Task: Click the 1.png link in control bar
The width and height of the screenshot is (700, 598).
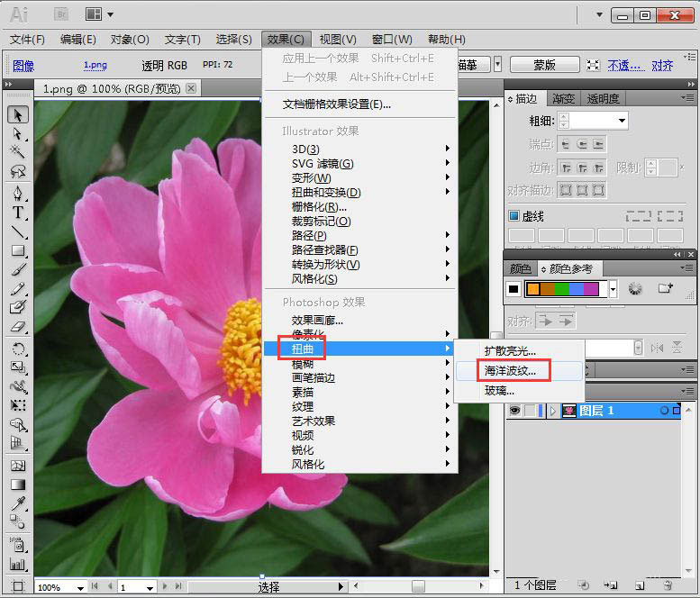Action: (x=95, y=65)
